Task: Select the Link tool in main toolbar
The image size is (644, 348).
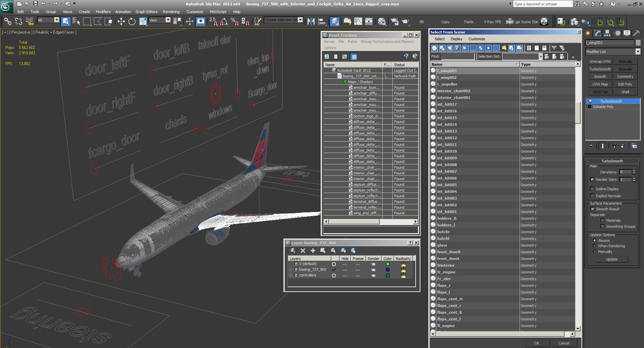Action: [x=7, y=21]
